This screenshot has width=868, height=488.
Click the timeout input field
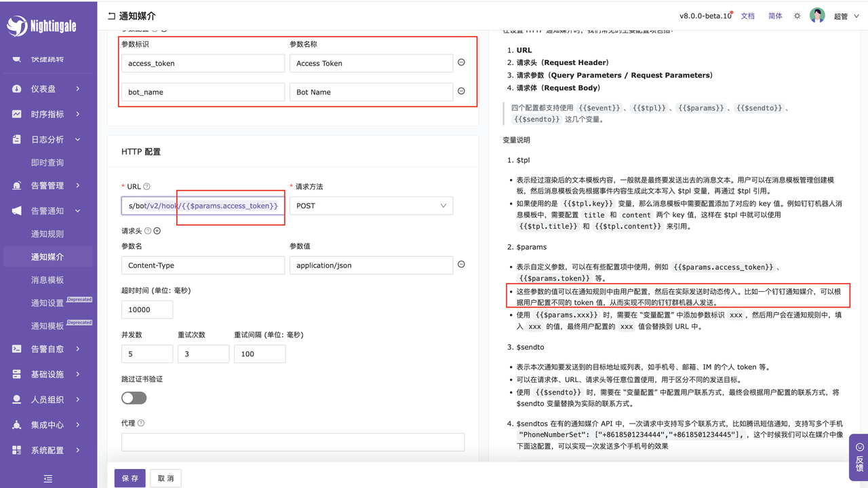(x=146, y=309)
